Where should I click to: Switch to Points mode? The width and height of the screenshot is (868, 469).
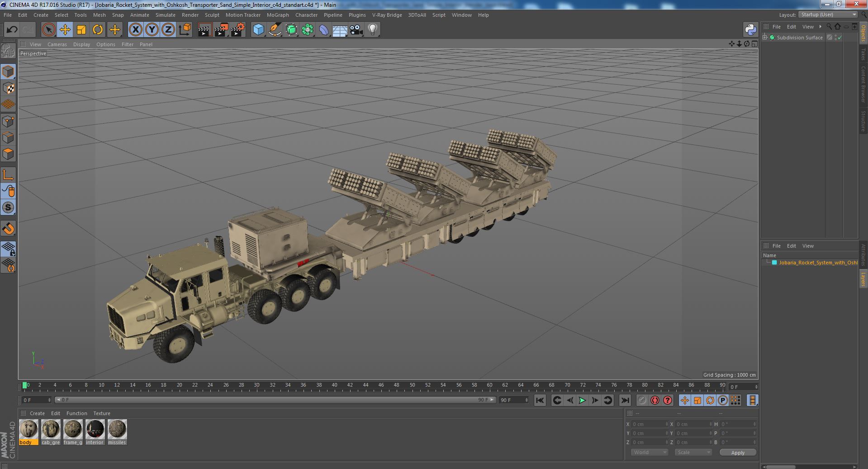point(8,121)
